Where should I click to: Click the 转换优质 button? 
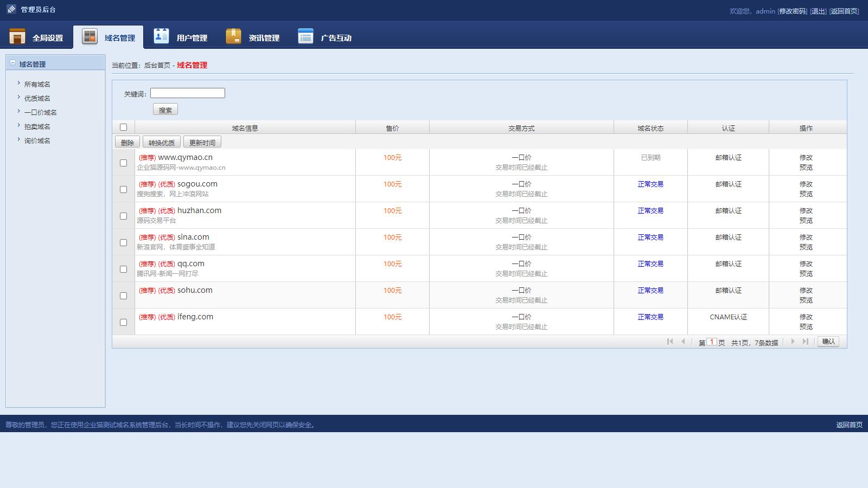coord(161,143)
